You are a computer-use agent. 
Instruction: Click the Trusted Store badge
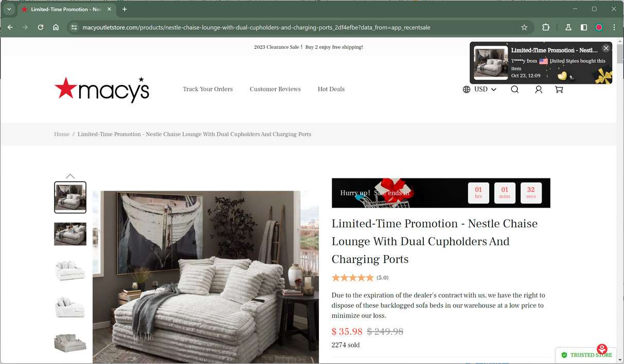(x=586, y=355)
